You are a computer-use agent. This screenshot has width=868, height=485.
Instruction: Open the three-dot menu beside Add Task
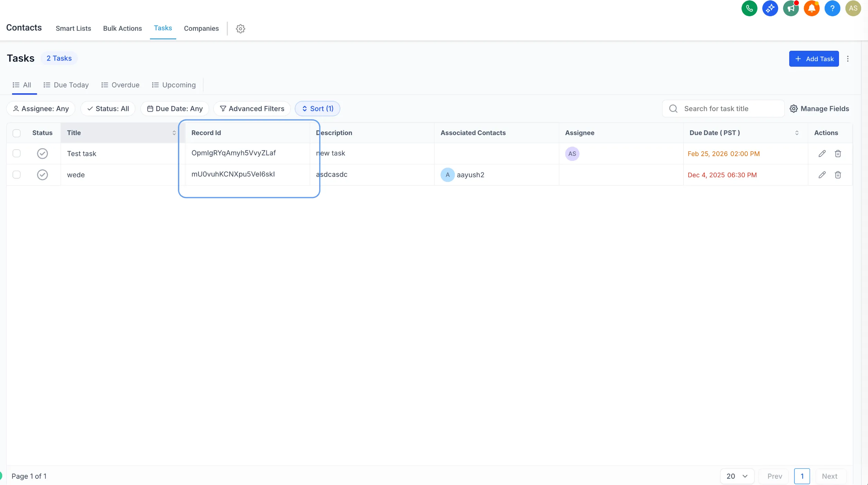848,59
